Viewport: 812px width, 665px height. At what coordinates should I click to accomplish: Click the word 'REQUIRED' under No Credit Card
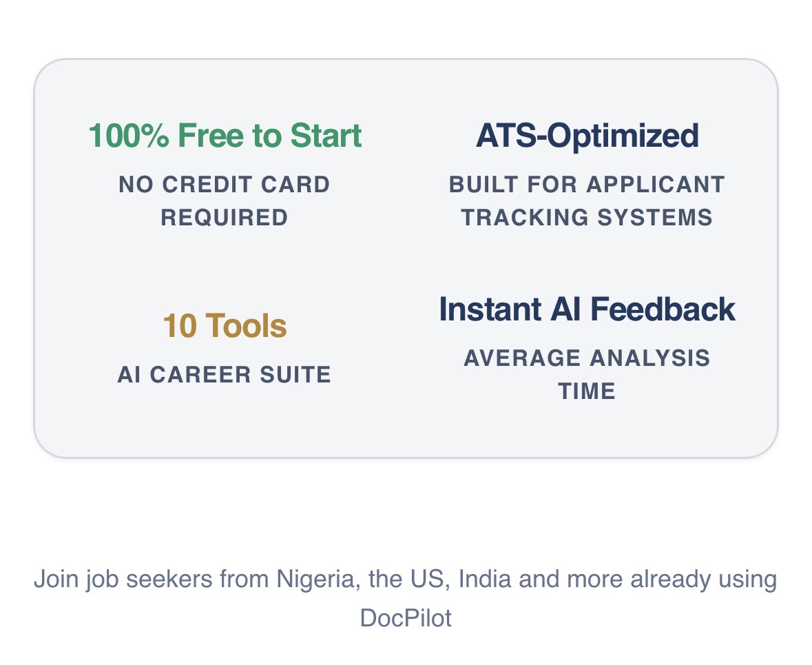coord(225,218)
